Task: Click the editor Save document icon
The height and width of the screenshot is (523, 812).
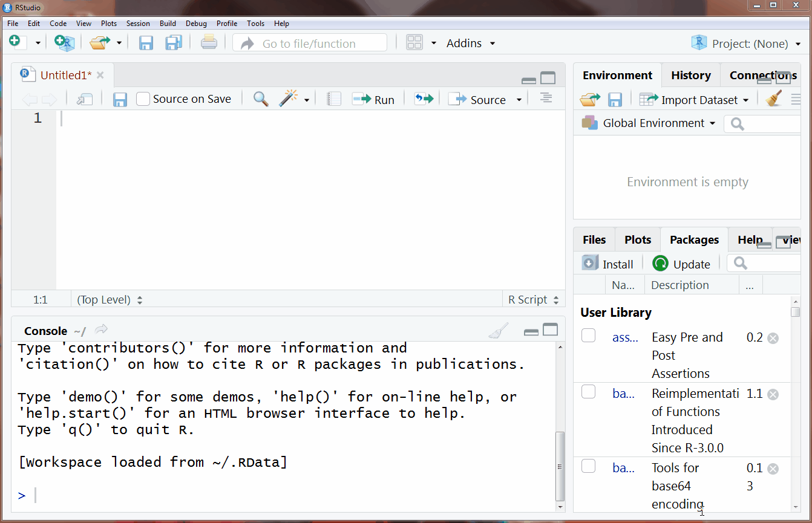Action: (120, 100)
